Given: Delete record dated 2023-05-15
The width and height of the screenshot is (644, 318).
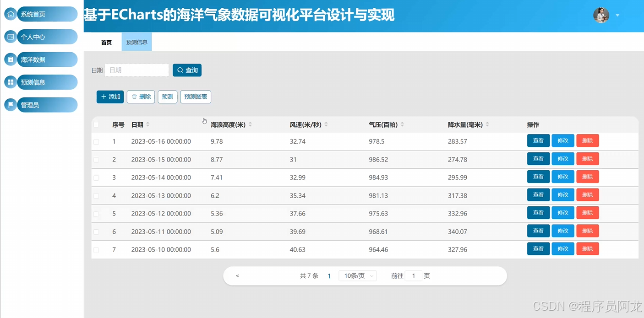Looking at the screenshot, I should click(588, 159).
